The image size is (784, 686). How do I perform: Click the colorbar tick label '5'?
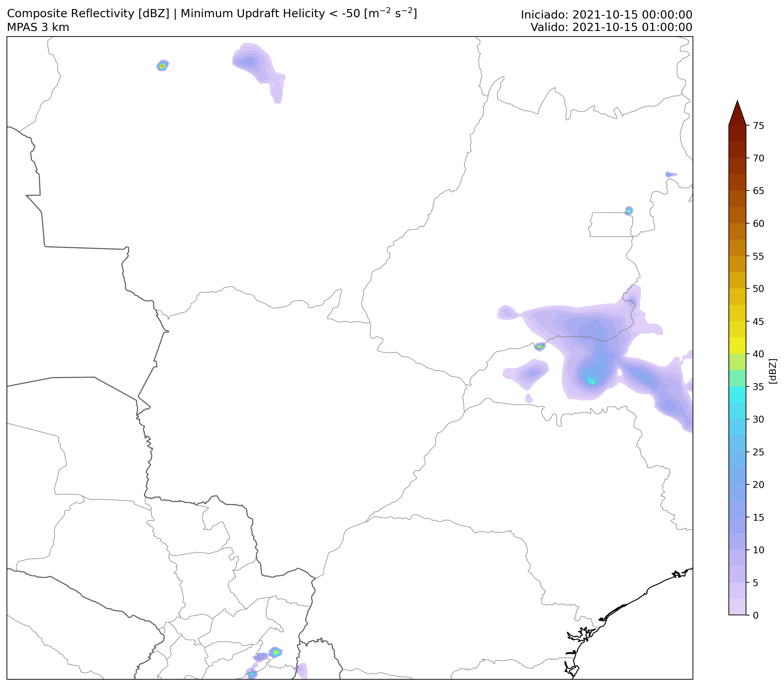tap(755, 583)
